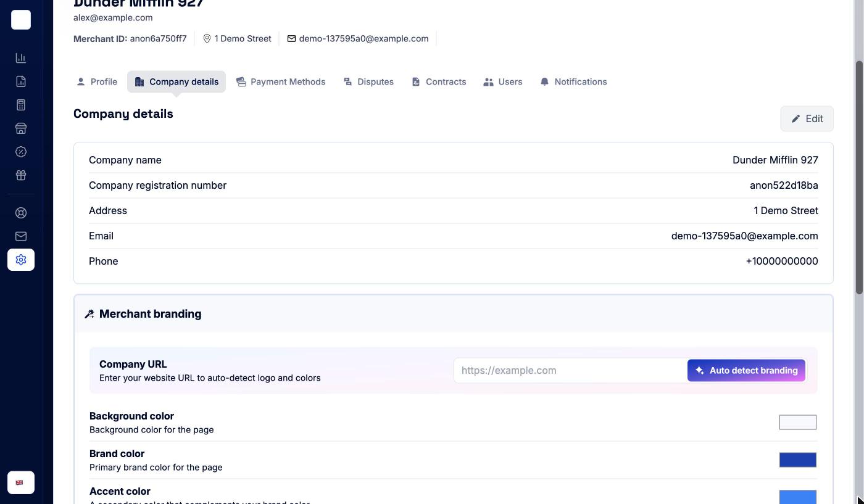Open the Brand color swatch
Viewport: 864px width, 504px height.
(x=798, y=460)
